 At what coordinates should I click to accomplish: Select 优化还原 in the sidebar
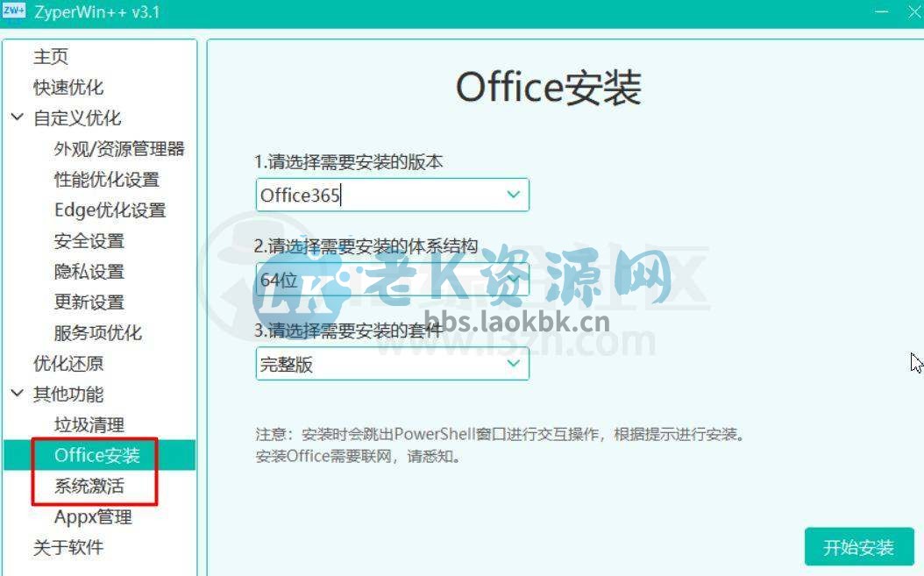point(68,363)
